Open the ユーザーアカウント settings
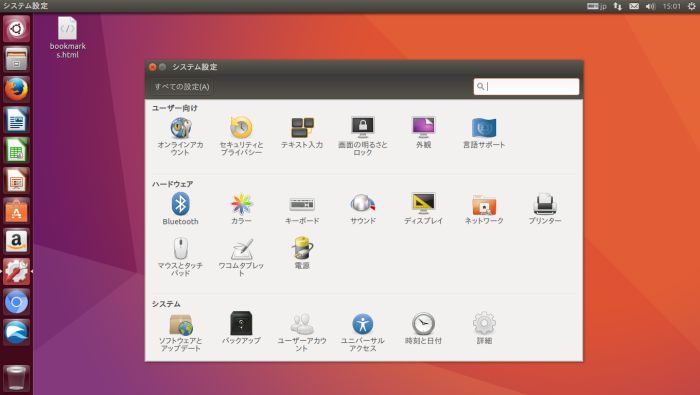The image size is (700, 395). point(302,332)
